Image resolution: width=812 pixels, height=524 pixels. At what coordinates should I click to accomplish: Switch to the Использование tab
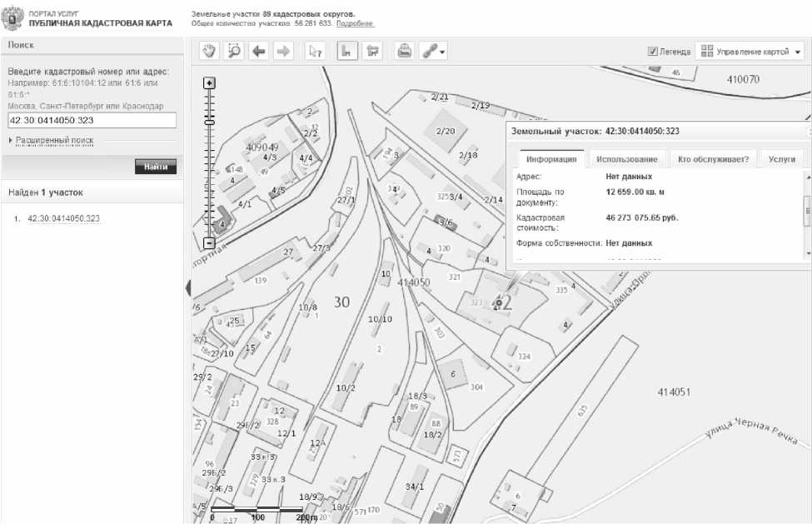626,159
